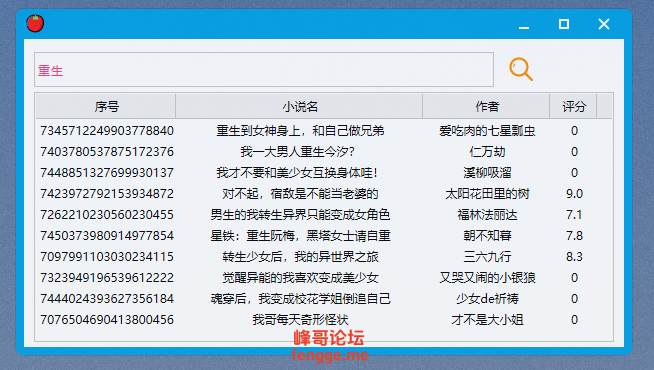Sort by the 评分 column header
654x370 pixels.
574,106
